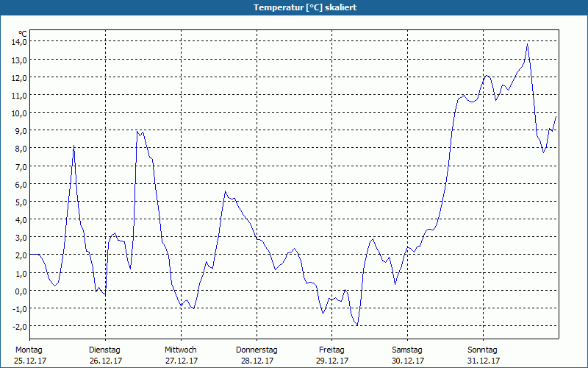Screen dimensions: 588x368
Task: Click the Mittwoch 5.5° temperature peak
Action: 226,191
